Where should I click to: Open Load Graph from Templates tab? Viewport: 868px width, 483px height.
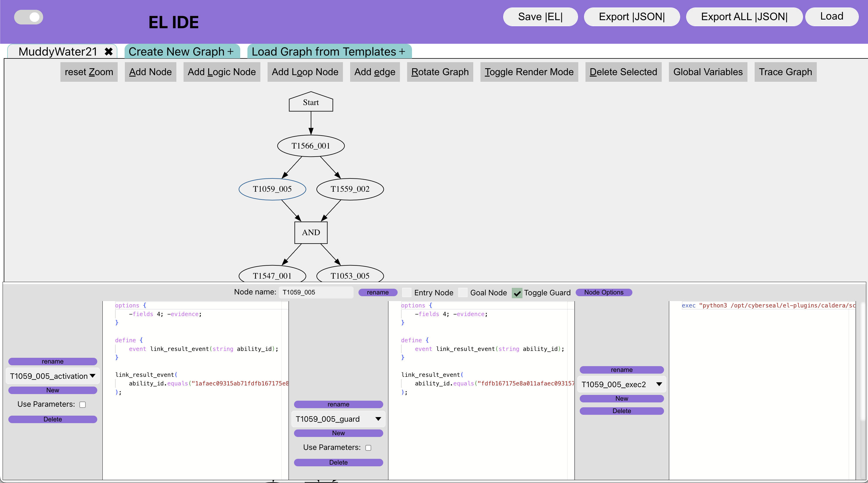(x=329, y=52)
